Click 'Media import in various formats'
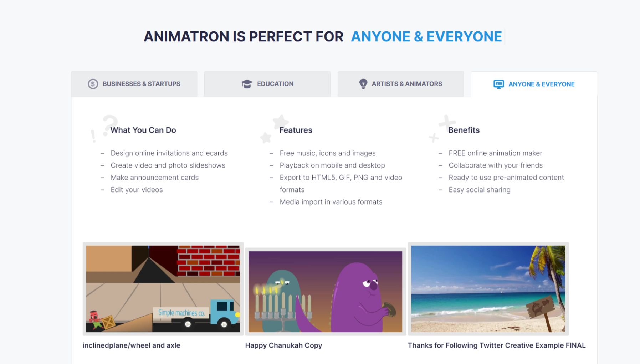 [x=331, y=202]
